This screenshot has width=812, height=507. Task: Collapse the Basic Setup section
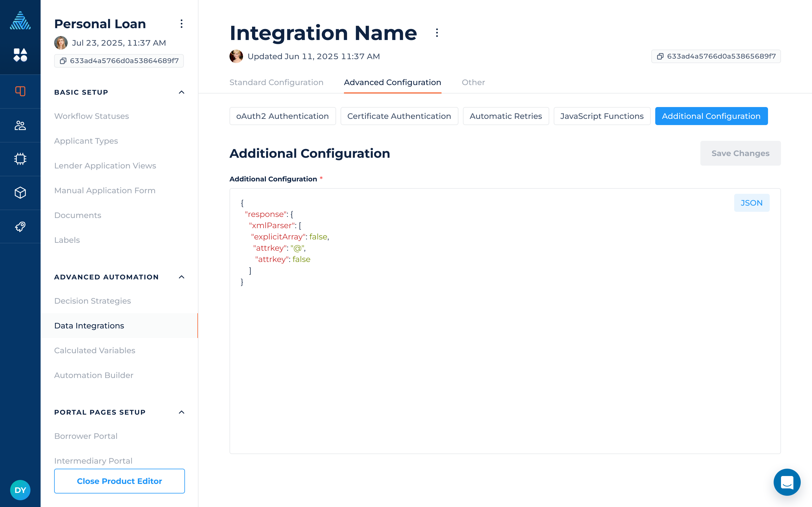pyautogui.click(x=182, y=92)
